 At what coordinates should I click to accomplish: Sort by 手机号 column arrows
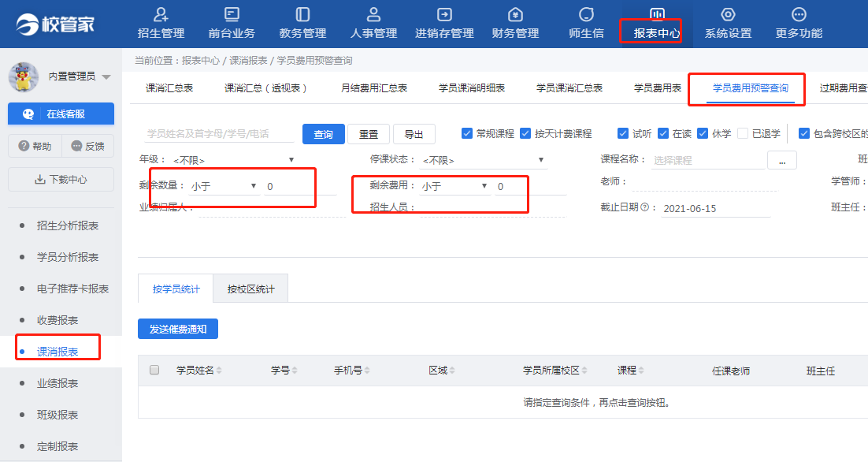pyautogui.click(x=367, y=371)
